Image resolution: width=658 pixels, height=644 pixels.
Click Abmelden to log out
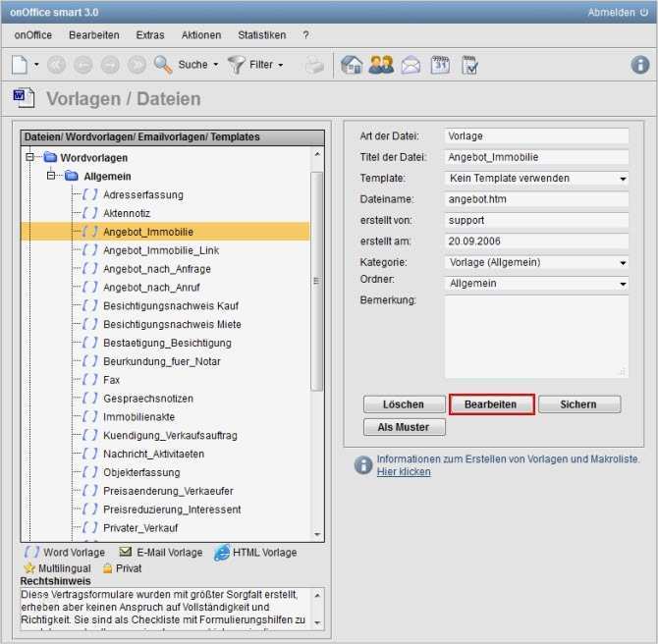612,12
